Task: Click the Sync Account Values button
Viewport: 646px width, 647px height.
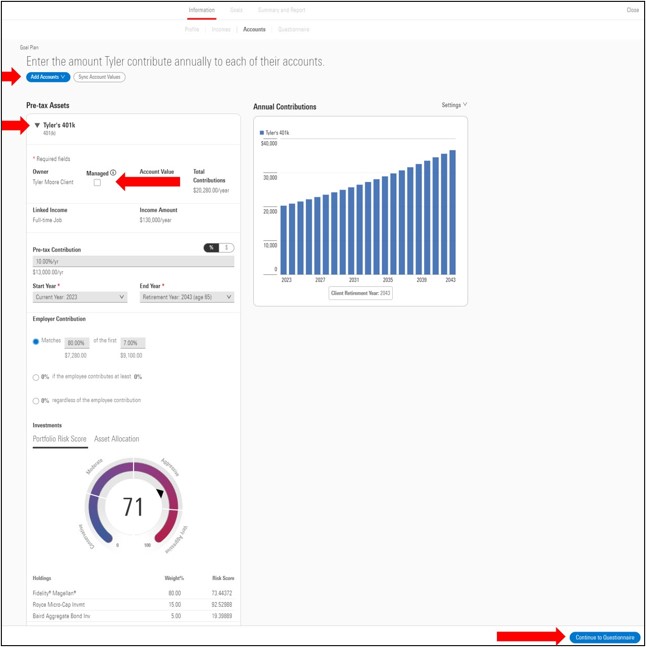Action: point(99,77)
